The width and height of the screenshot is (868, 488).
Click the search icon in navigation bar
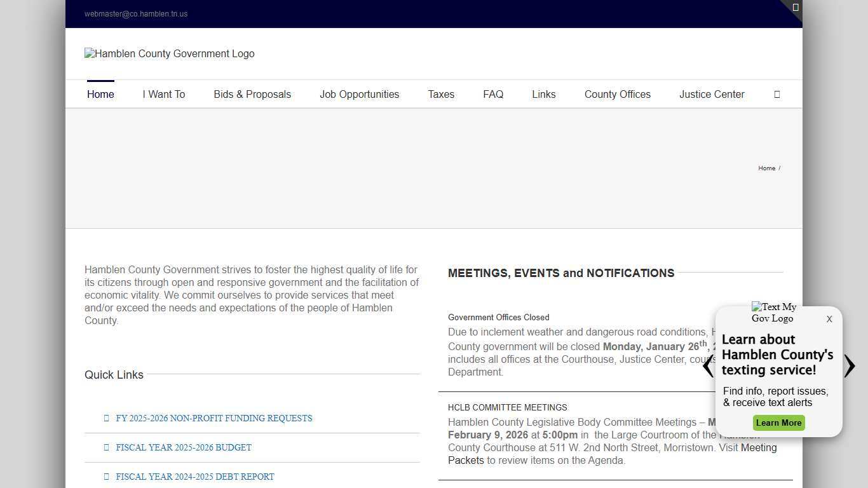coord(776,94)
